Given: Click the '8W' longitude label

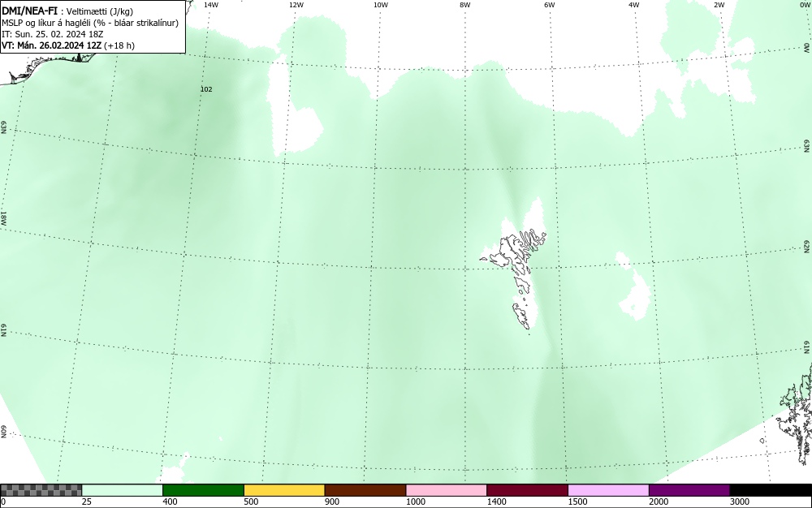Looking at the screenshot, I should point(465,5).
